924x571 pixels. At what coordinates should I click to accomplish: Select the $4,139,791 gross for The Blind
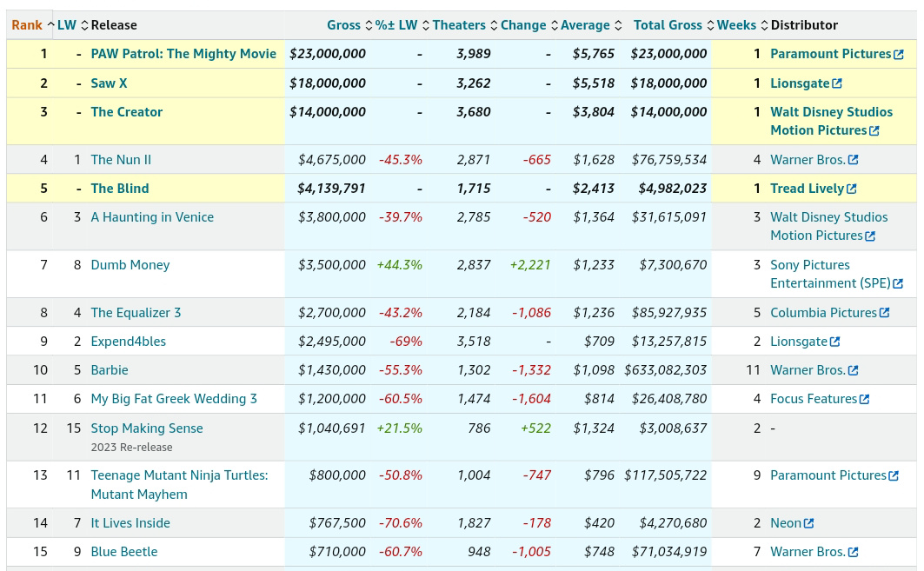pos(331,189)
